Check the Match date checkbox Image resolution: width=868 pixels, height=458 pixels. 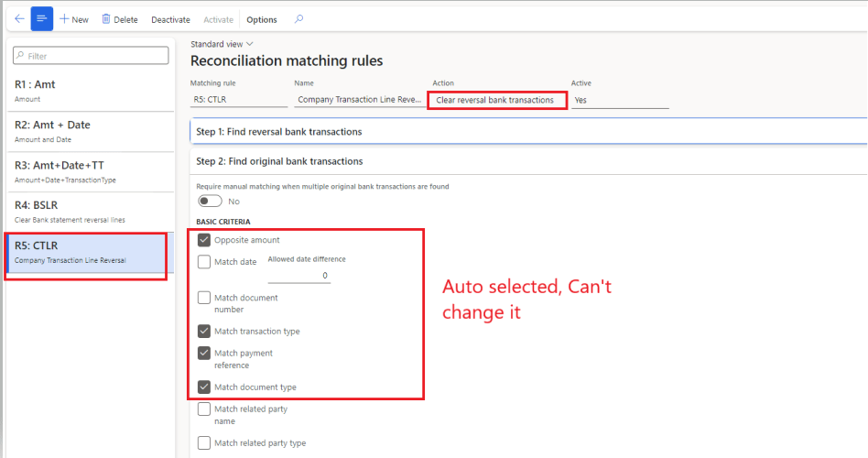click(x=204, y=262)
